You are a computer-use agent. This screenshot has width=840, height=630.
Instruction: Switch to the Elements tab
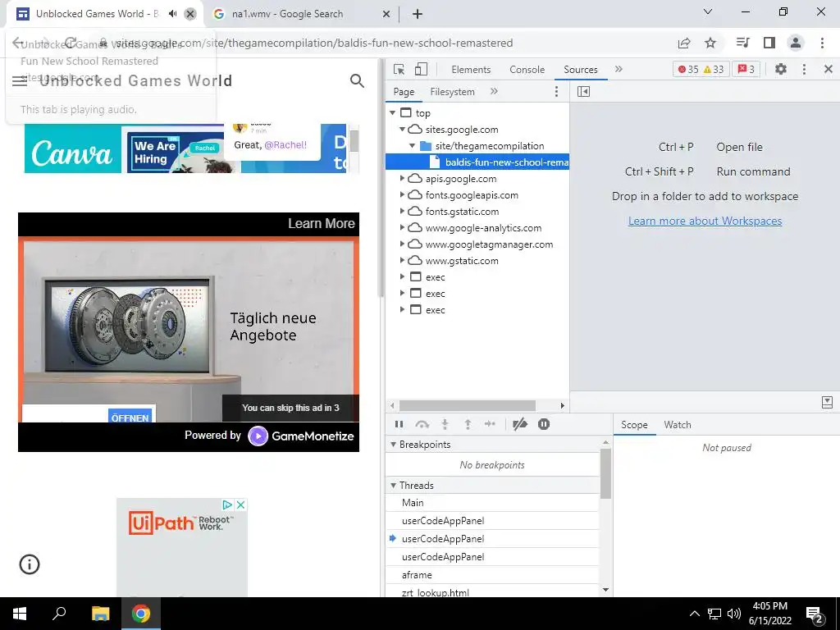[471, 70]
